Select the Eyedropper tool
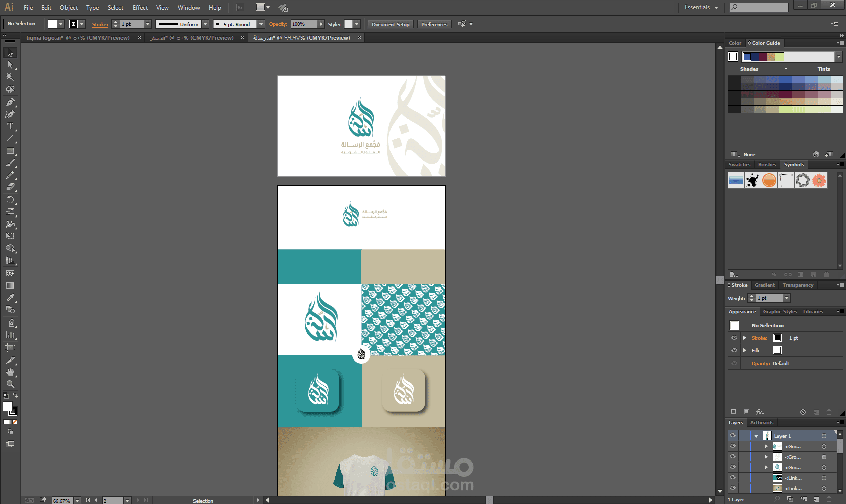 click(x=10, y=298)
